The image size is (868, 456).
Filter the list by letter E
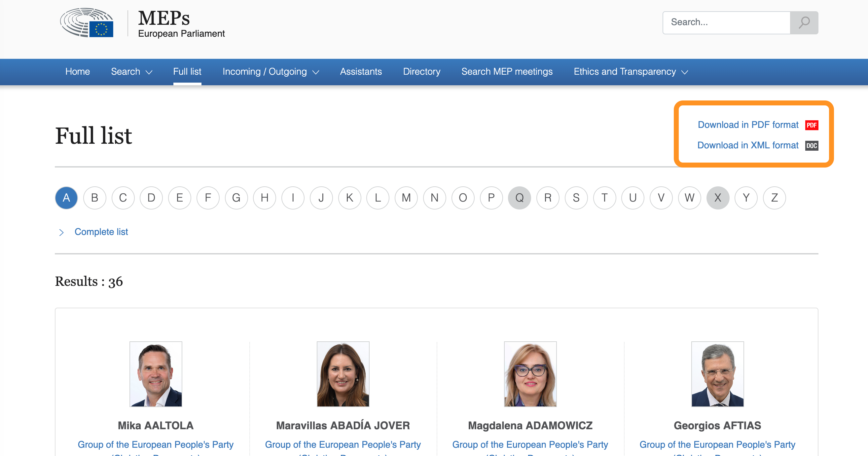[180, 198]
